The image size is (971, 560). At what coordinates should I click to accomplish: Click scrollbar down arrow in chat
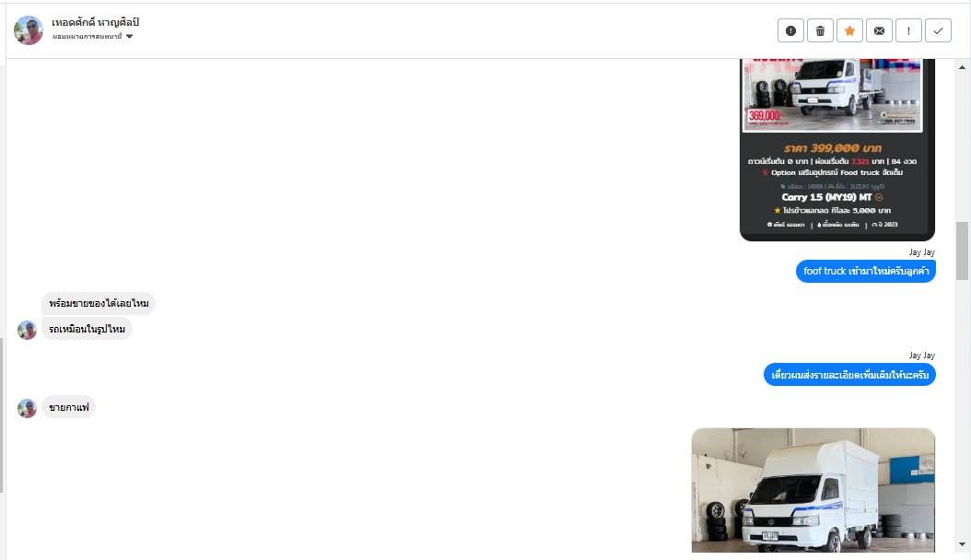point(962,544)
